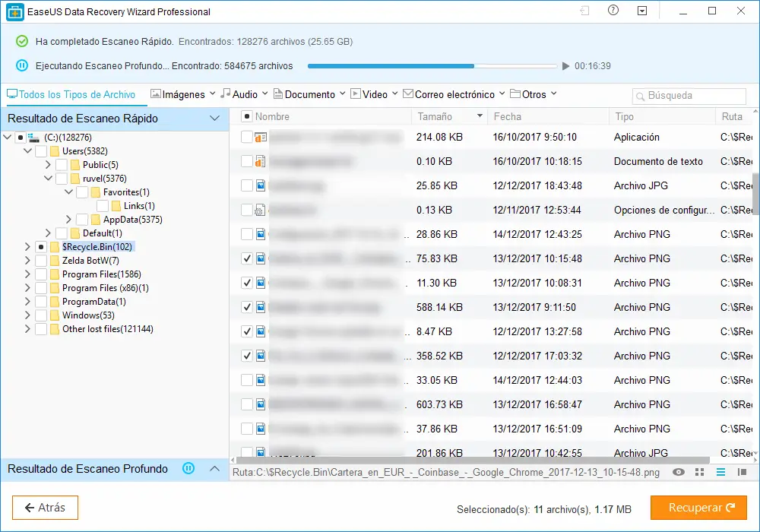This screenshot has width=760, height=532.
Task: Check the Users(5382) folder checkbox
Action: point(41,151)
